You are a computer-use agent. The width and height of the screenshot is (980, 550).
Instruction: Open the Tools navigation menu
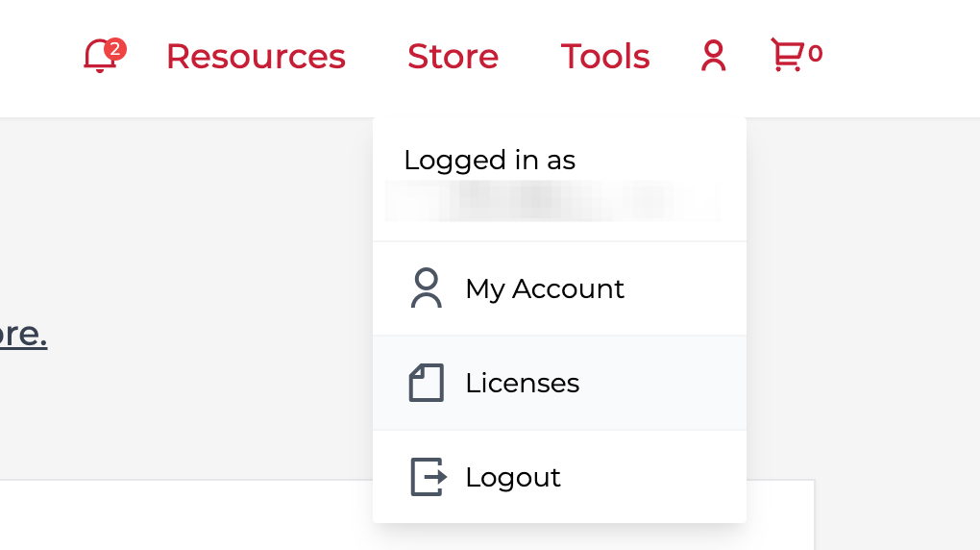click(605, 57)
